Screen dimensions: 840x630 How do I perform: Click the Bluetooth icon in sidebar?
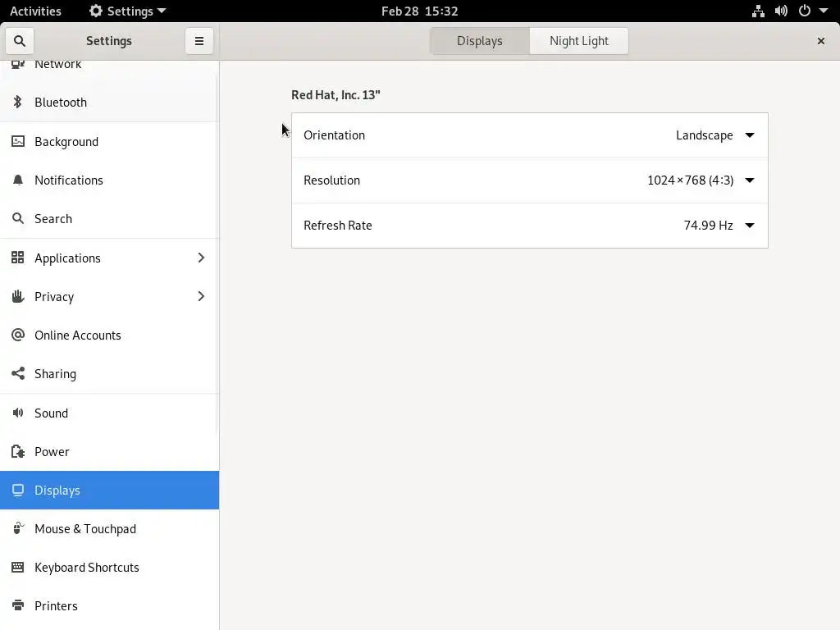(x=18, y=102)
